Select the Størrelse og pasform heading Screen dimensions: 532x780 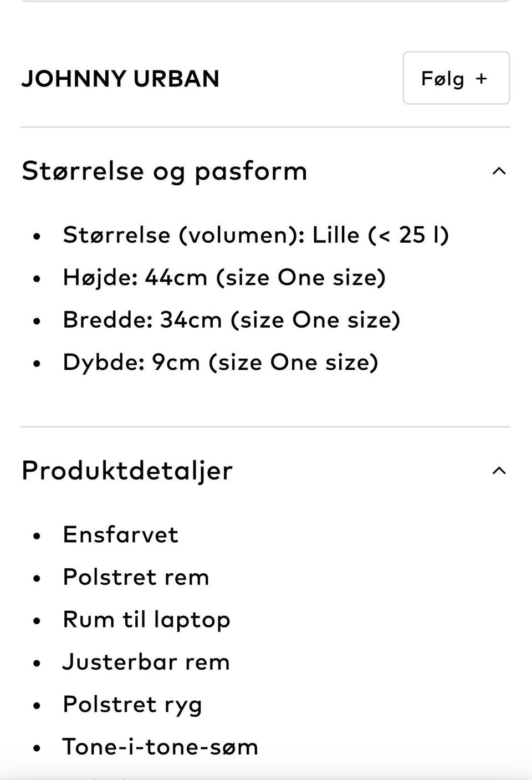coord(164,172)
